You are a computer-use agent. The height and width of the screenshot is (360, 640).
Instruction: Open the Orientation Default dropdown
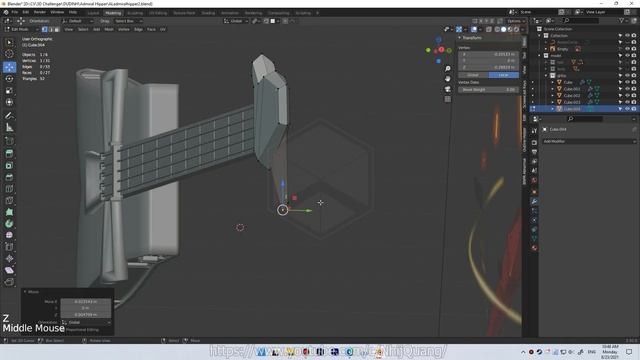[x=78, y=21]
